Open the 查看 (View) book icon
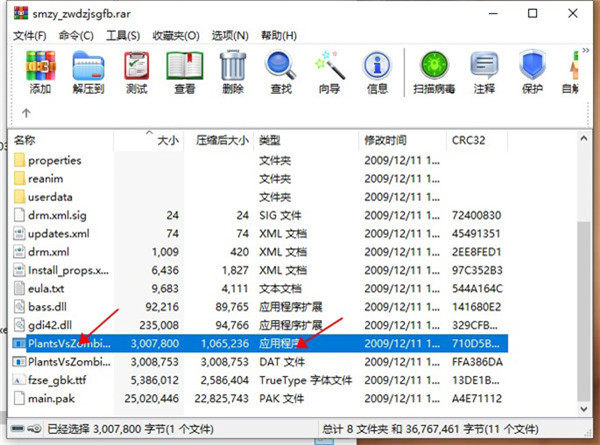This screenshot has height=445, width=600. tap(185, 72)
